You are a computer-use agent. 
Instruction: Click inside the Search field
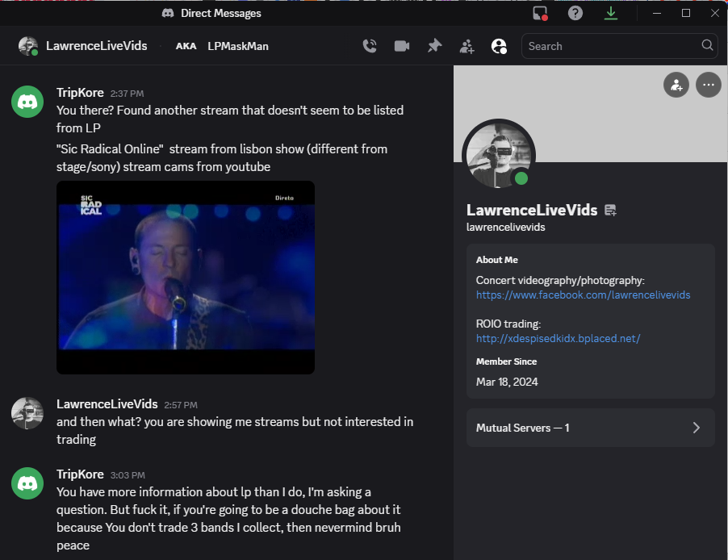coord(609,46)
